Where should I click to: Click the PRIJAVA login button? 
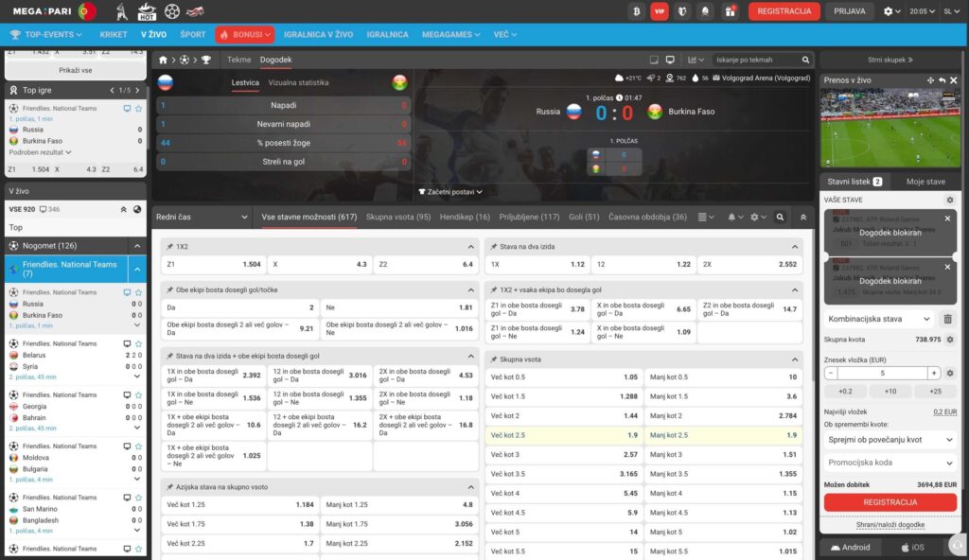tap(849, 11)
